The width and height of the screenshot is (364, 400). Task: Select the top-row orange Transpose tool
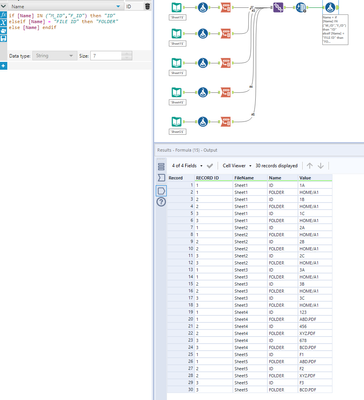click(x=226, y=7)
